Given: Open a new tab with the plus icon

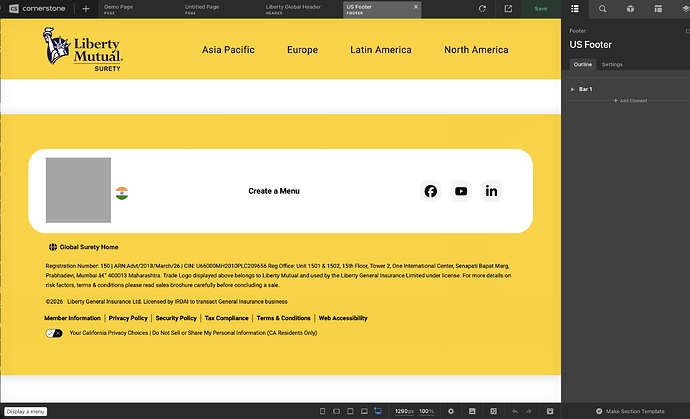Looking at the screenshot, I should tap(86, 9).
